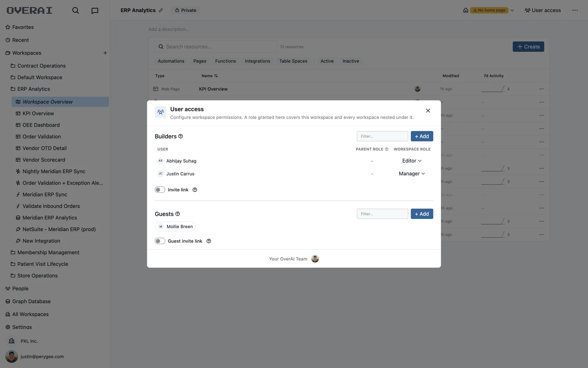Click the help icon next to Guests
This screenshot has height=368, width=588.
178,214
